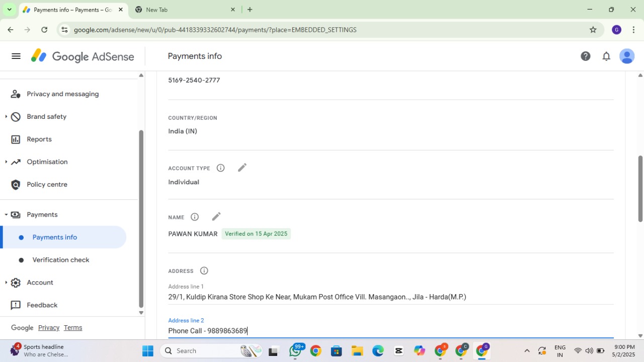This screenshot has width=644, height=362.
Task: Show hidden system tray icons
Action: pyautogui.click(x=527, y=351)
